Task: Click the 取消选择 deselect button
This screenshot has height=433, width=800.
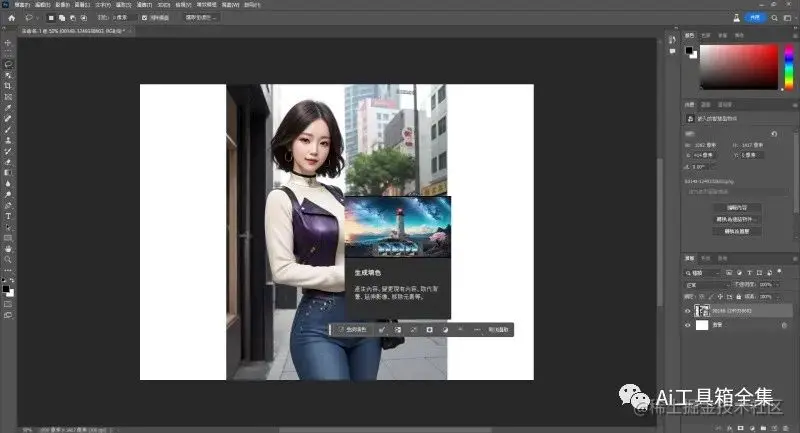Action: pos(498,330)
